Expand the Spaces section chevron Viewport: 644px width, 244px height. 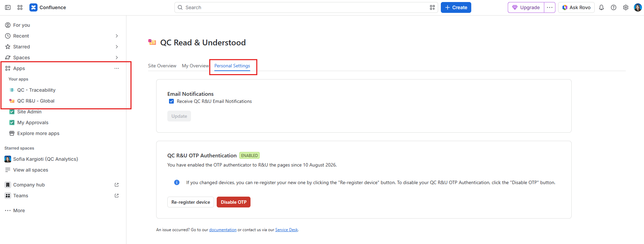pos(117,58)
